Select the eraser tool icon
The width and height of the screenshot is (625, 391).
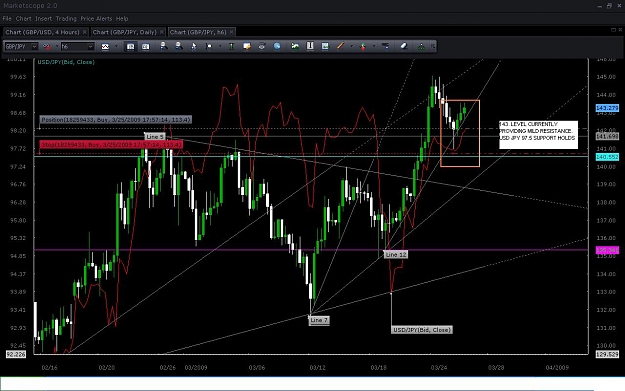pyautogui.click(x=404, y=47)
